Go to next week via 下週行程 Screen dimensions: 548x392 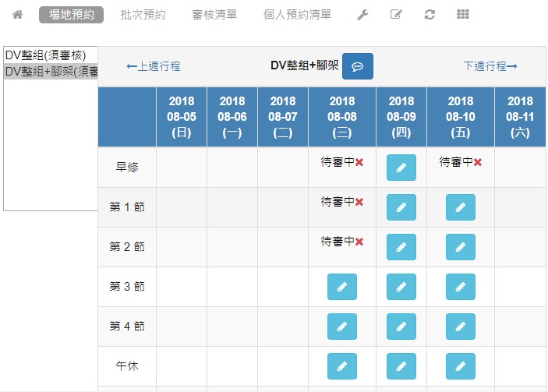click(490, 66)
